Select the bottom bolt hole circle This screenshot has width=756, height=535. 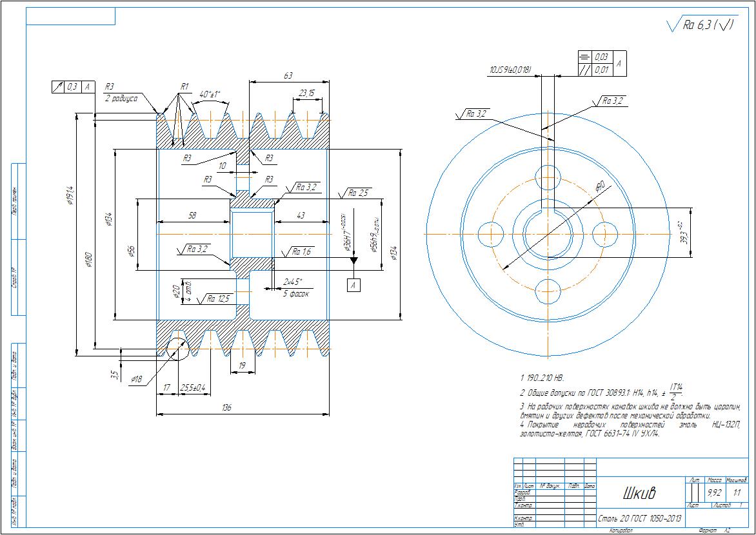tap(548, 291)
